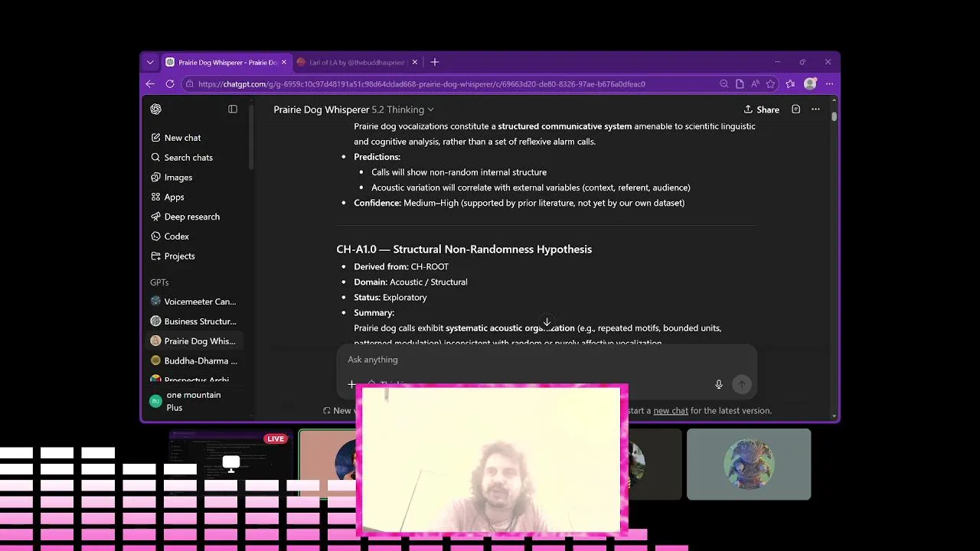Switch to the Larl of LA tab
The height and width of the screenshot is (551, 980).
click(358, 62)
